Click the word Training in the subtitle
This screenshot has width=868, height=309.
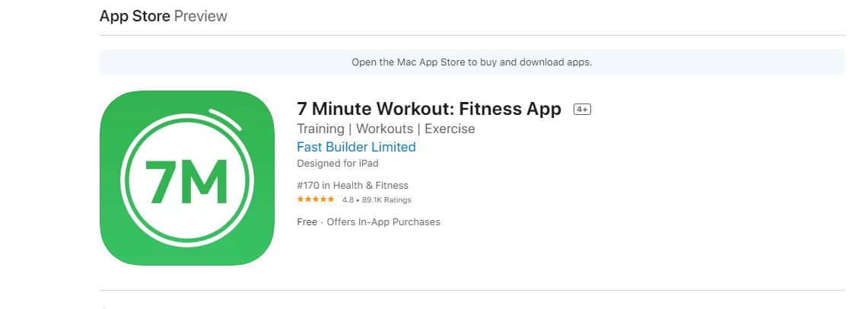pyautogui.click(x=320, y=129)
